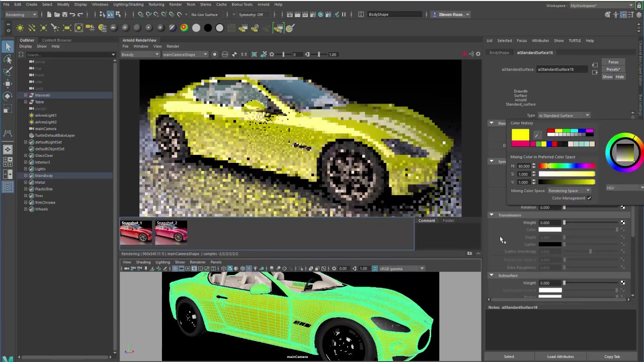Click the Render View clapperboard icon in status line
Image resolution: width=644 pixels, height=362 pixels.
(290, 15)
